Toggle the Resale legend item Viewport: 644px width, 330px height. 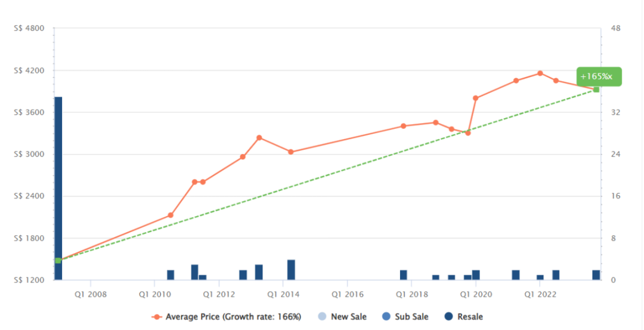[x=464, y=317]
